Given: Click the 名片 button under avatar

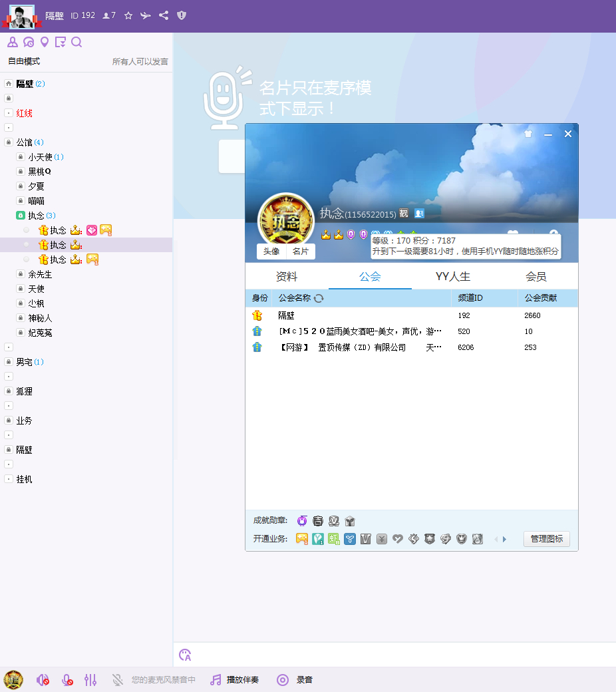Looking at the screenshot, I should pos(301,252).
